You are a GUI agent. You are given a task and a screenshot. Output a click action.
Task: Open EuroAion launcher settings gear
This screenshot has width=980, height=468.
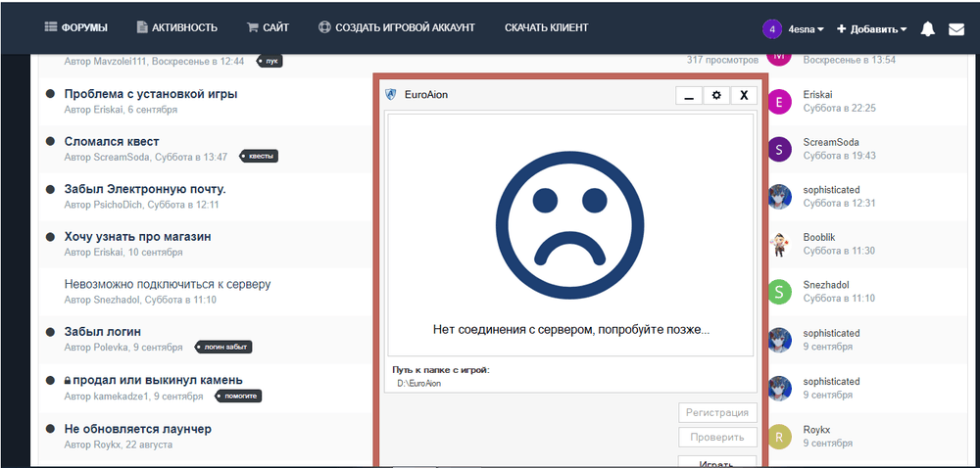click(716, 95)
